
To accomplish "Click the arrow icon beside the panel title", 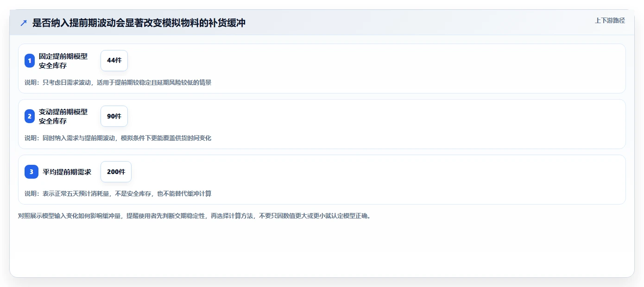I will [x=24, y=23].
